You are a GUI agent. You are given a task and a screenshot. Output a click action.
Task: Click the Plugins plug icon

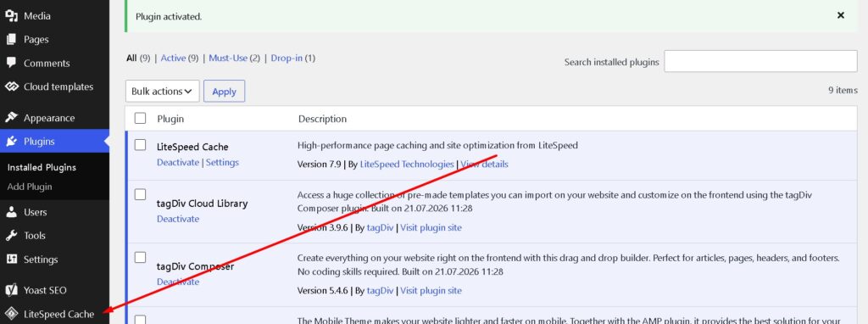tap(12, 142)
